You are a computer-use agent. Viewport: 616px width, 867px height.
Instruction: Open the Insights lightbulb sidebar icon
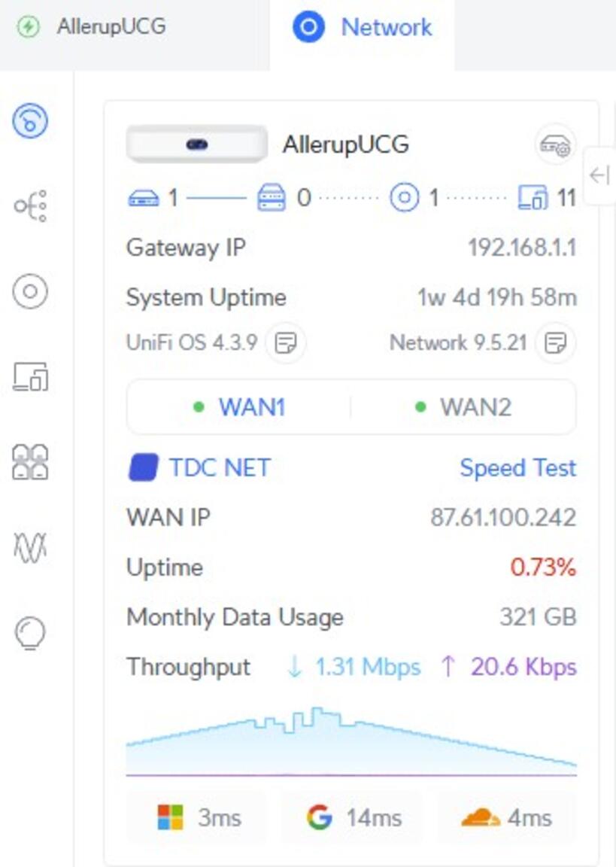pos(31,633)
